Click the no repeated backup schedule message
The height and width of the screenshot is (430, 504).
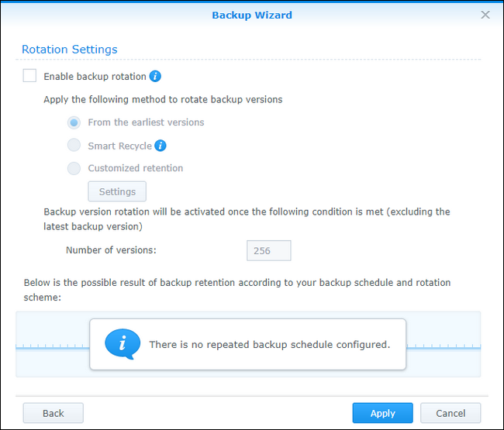pyautogui.click(x=269, y=344)
